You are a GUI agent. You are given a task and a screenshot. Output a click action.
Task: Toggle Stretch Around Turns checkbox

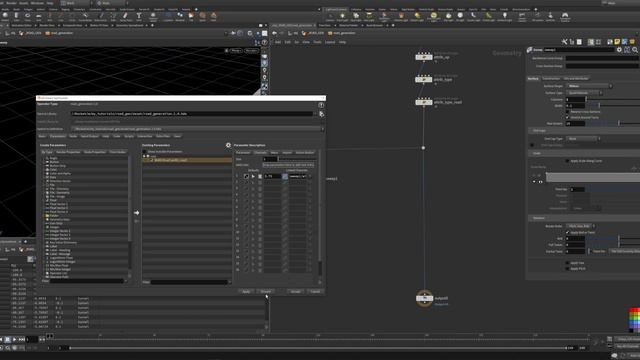click(x=567, y=117)
